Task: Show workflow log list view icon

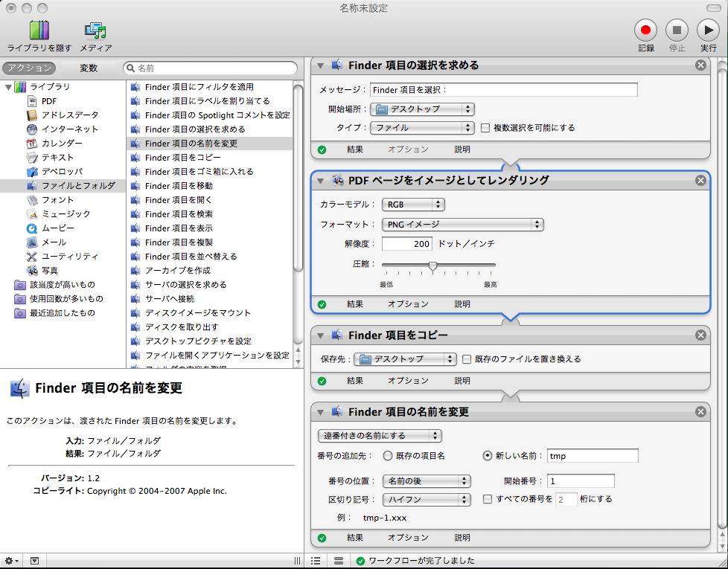Action: click(x=316, y=561)
